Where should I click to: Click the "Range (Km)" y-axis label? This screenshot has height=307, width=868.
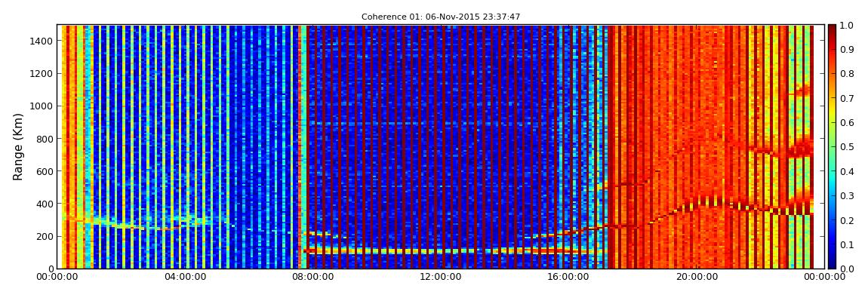coord(18,147)
